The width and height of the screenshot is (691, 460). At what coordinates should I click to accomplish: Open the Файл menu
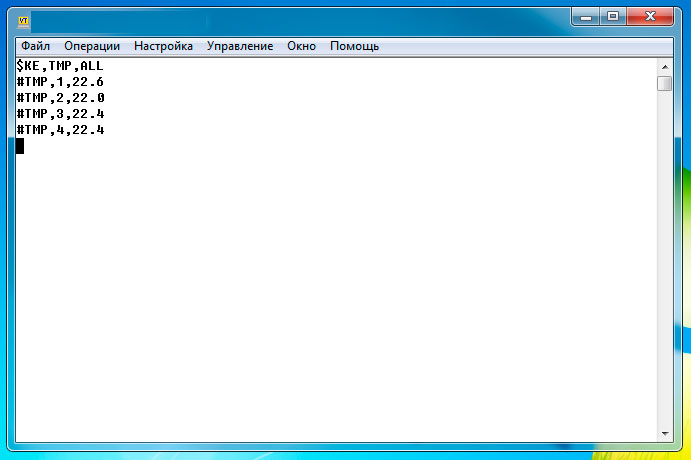point(35,46)
